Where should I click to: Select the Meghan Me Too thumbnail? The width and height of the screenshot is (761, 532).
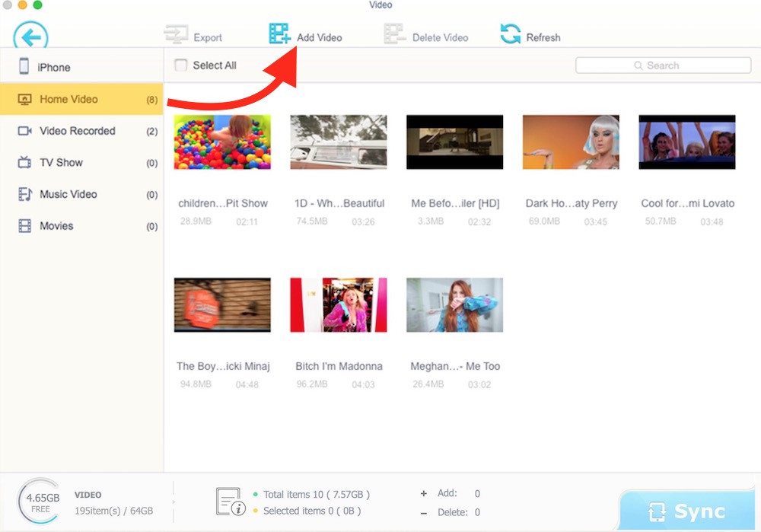455,305
